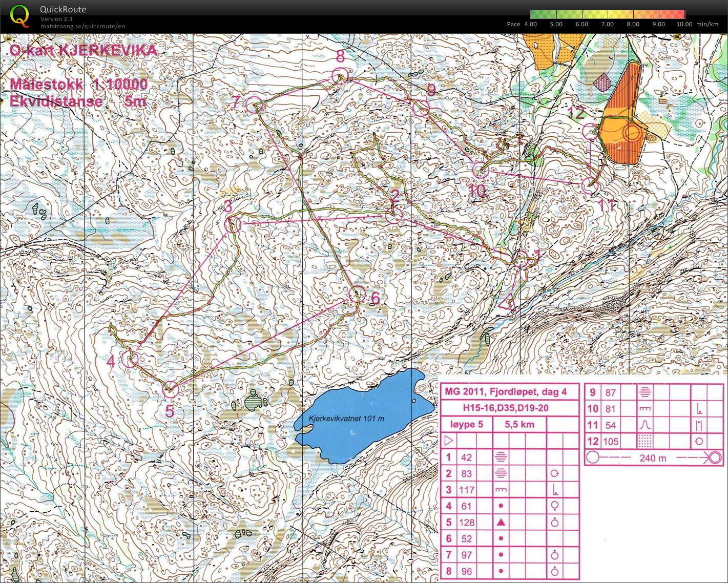Click the boulder dot in row 7
This screenshot has height=583, width=728.
(501, 555)
